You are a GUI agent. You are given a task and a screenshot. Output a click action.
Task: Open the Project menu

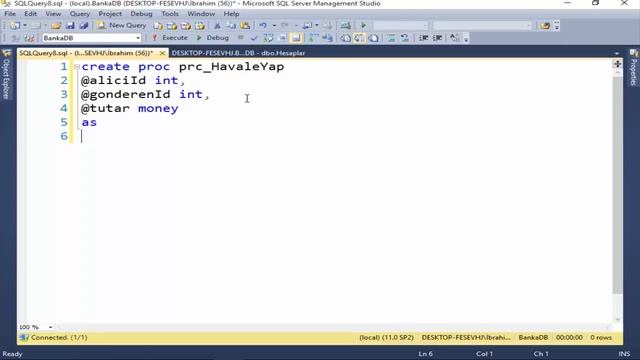(110, 13)
